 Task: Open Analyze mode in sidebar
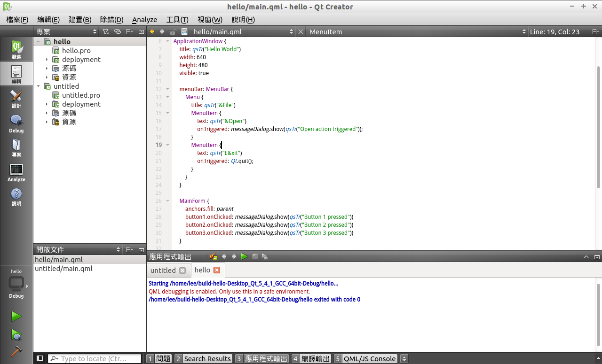pyautogui.click(x=16, y=172)
